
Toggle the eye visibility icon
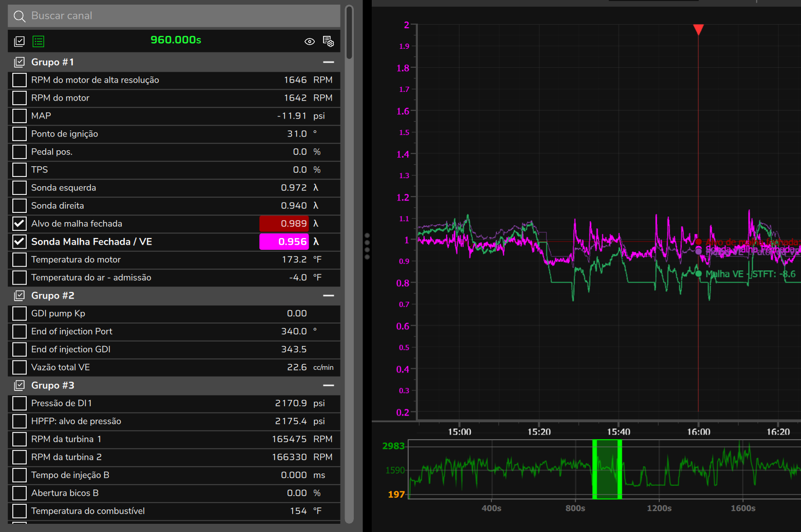pyautogui.click(x=310, y=42)
